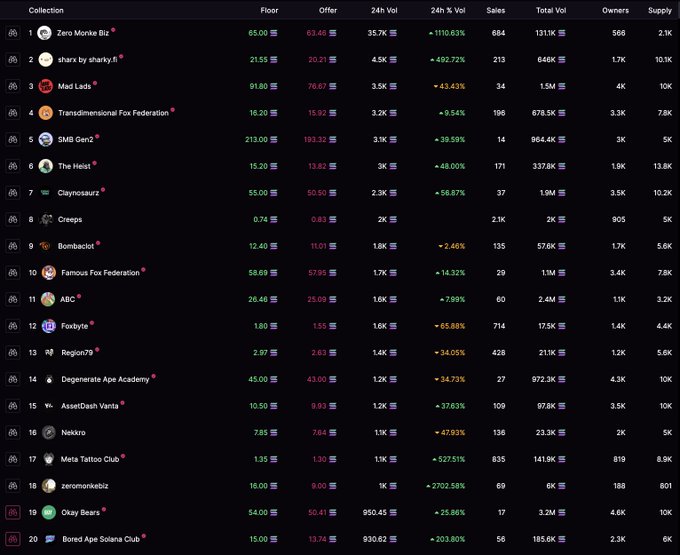This screenshot has height=555, width=680.
Task: Toggle watch for sharx by sharky.fi row
Action: tap(13, 59)
